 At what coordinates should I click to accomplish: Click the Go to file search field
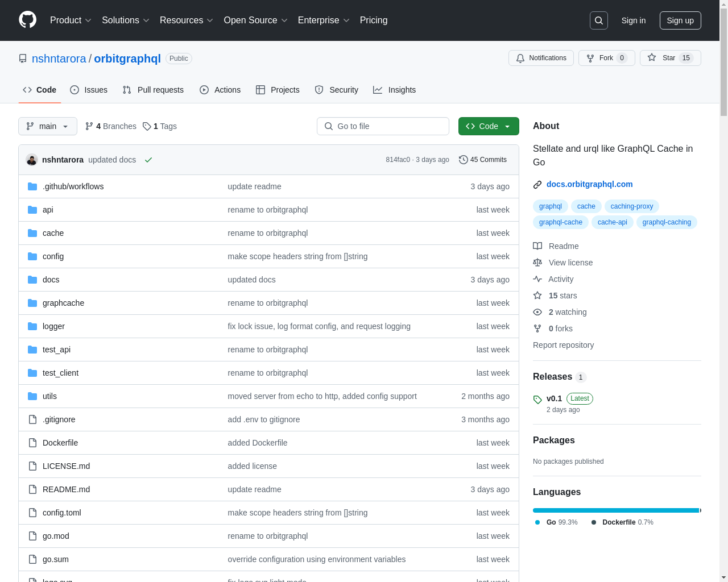[x=383, y=126]
